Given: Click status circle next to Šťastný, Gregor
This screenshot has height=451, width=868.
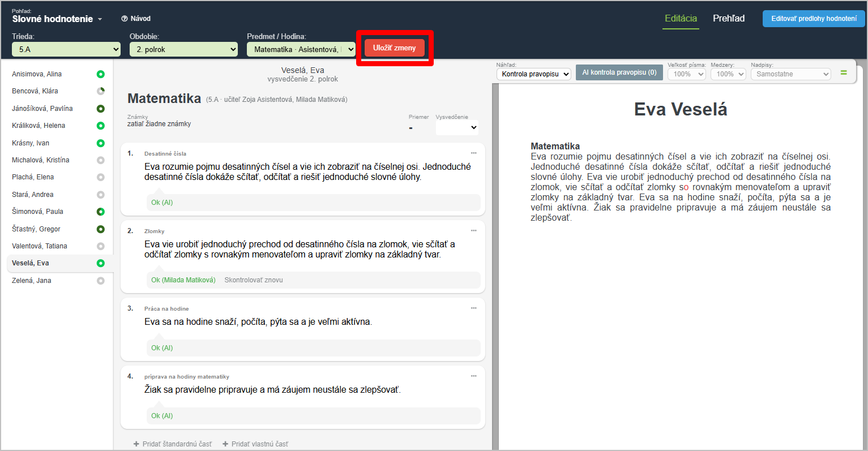Looking at the screenshot, I should tap(101, 229).
